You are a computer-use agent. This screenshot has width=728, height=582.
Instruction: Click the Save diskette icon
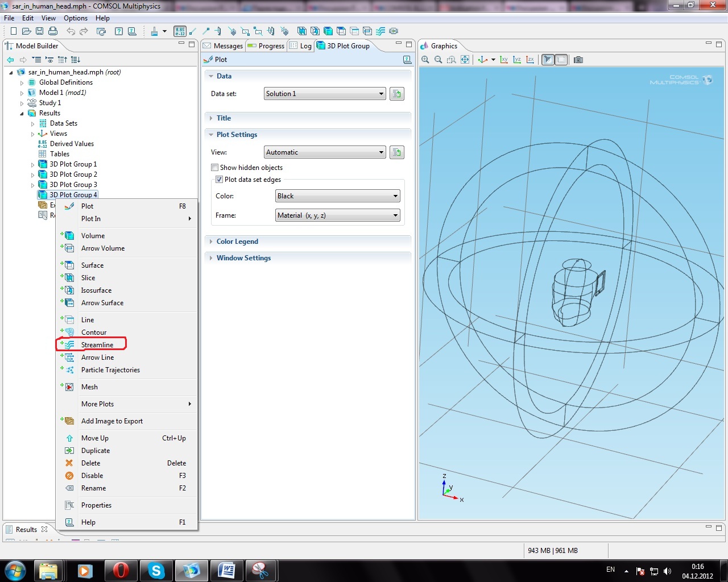pos(39,31)
